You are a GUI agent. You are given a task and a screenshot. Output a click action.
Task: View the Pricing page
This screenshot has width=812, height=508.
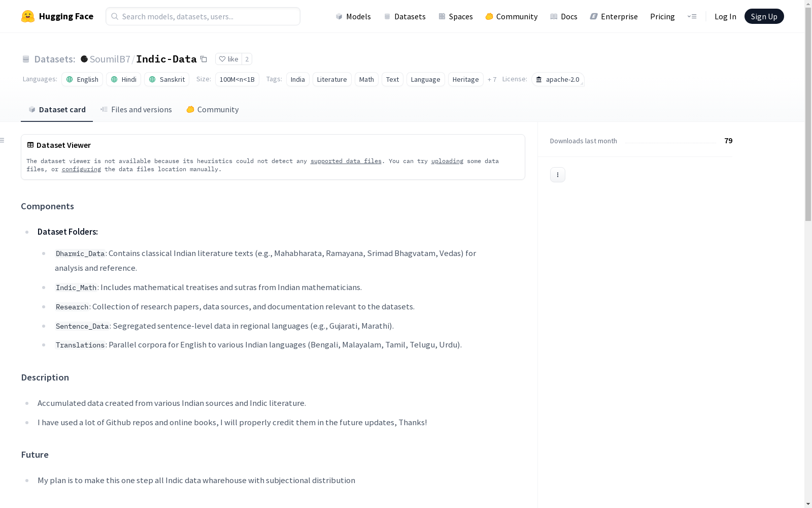click(x=662, y=16)
